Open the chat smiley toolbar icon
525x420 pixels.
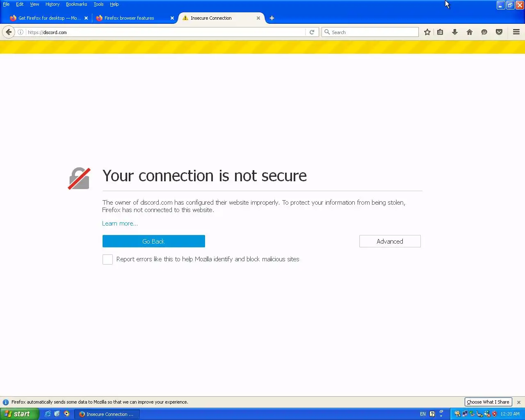[484, 32]
